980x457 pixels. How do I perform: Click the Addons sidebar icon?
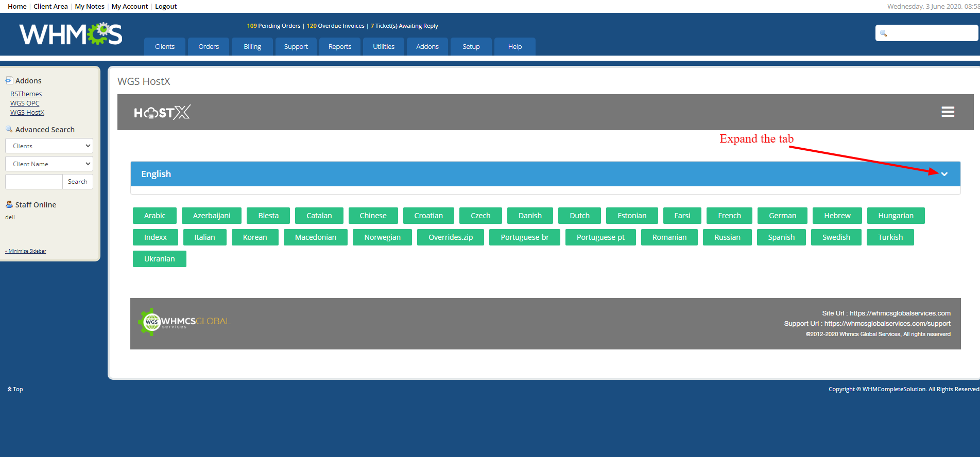[x=9, y=81]
